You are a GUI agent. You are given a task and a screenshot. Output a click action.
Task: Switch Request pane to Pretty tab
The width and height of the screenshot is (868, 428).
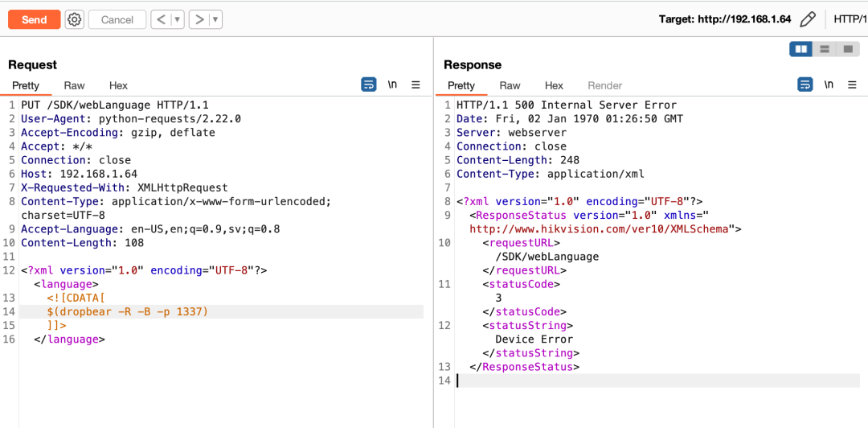point(26,85)
